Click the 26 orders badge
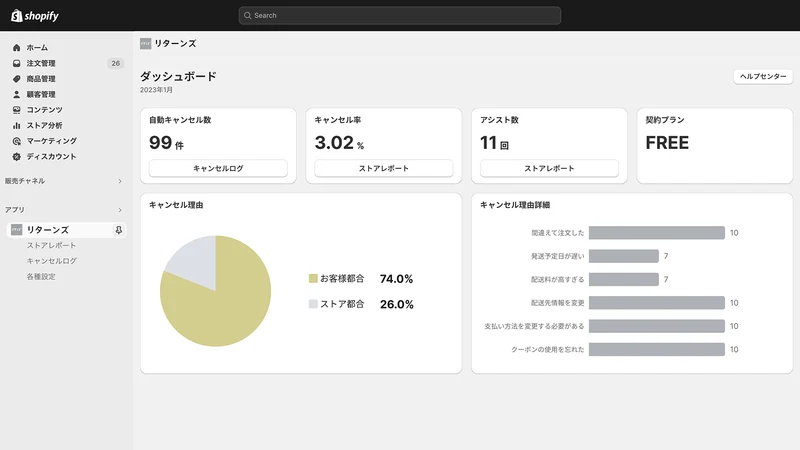800x450 pixels. point(115,63)
